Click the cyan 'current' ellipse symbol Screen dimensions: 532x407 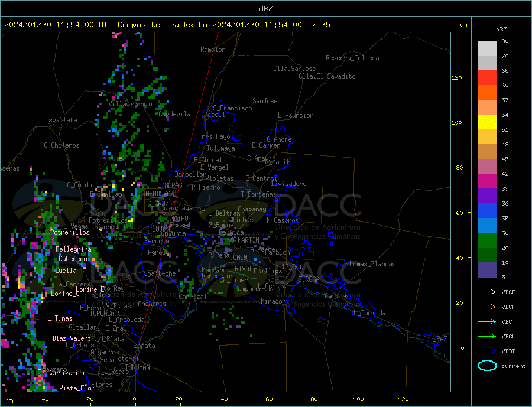(487, 366)
